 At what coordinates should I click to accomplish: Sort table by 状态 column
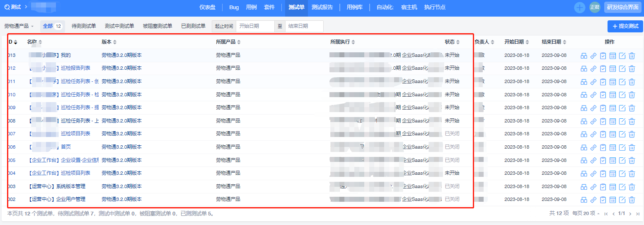pos(452,42)
